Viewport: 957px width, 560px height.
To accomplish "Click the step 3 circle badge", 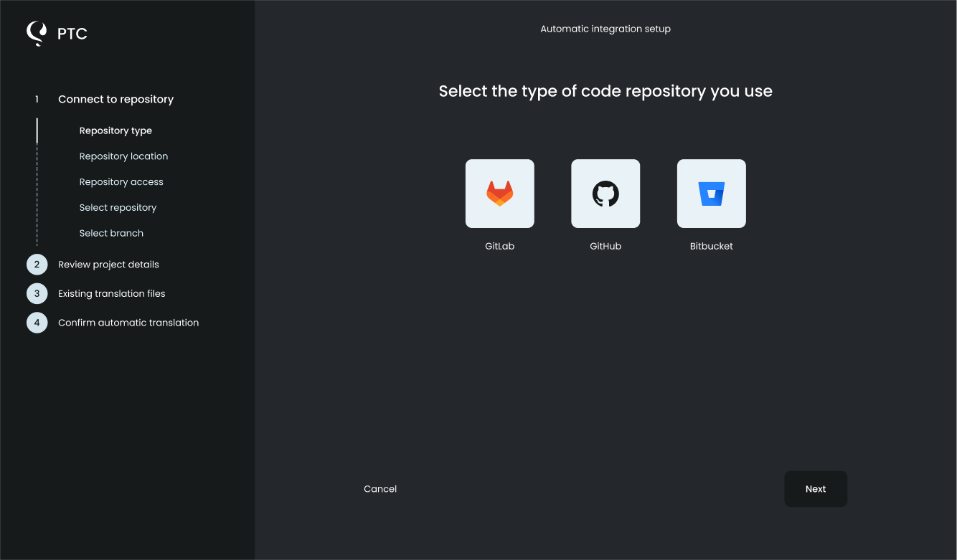I will click(37, 294).
